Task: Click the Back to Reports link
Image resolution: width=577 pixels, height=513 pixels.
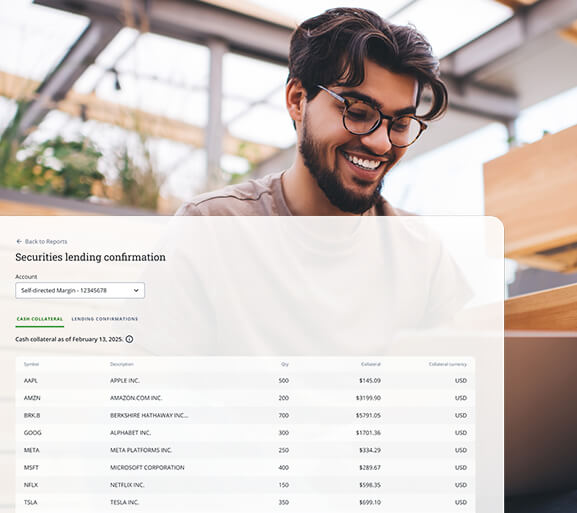Action: (x=42, y=241)
